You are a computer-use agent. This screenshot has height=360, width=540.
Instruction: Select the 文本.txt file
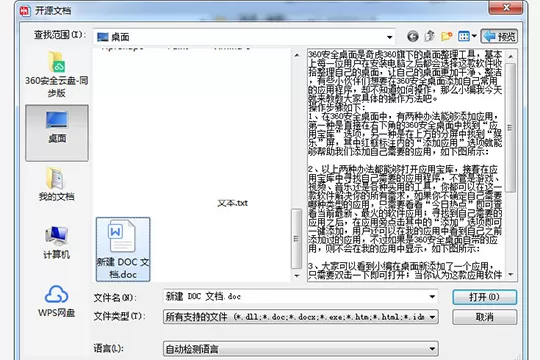(232, 203)
